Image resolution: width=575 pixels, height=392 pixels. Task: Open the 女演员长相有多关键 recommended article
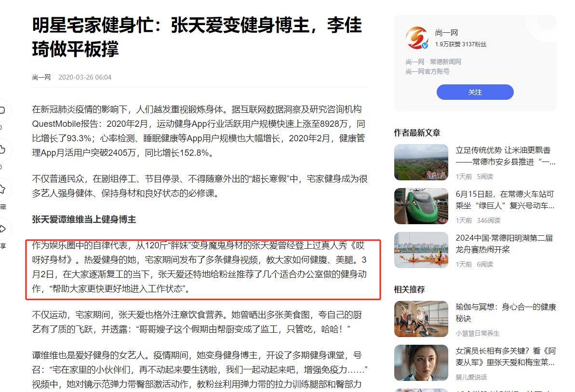(506, 357)
